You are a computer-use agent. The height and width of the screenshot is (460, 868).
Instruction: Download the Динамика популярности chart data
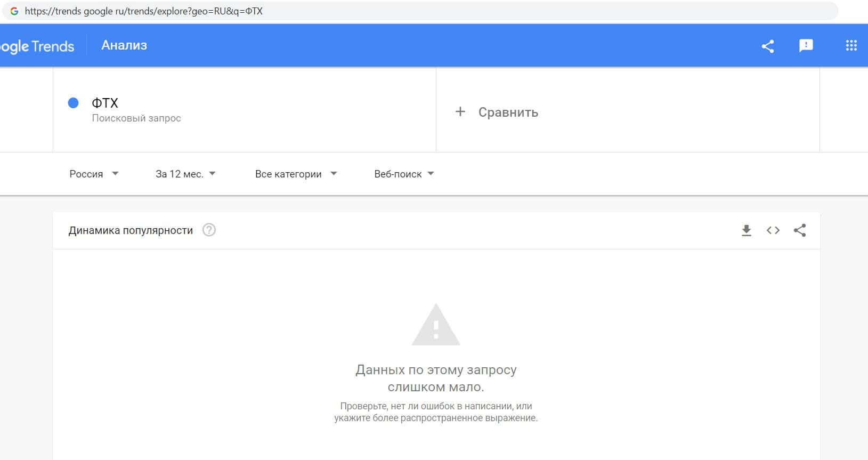pos(746,230)
